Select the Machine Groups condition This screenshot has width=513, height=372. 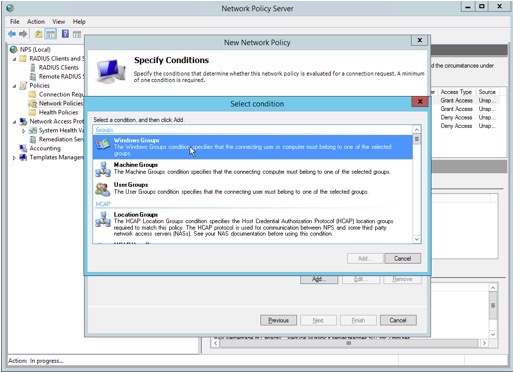click(252, 169)
